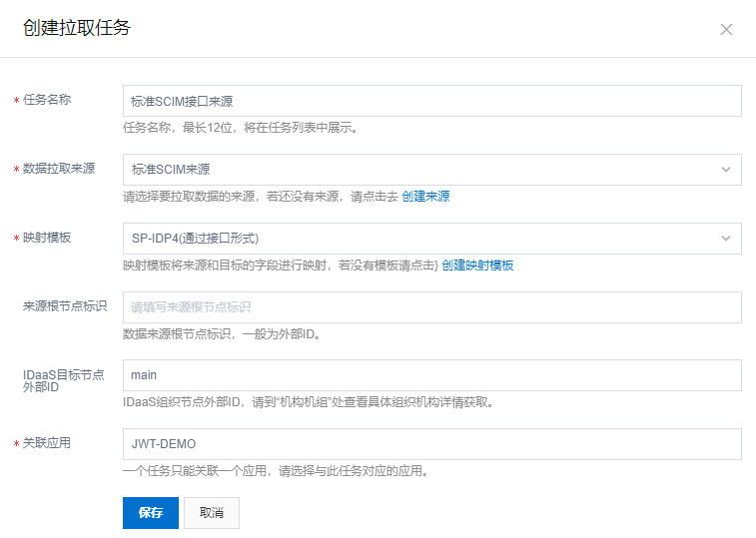Click the IDaaS目标节点外部ID label
This screenshot has width=756, height=538.
65,380
